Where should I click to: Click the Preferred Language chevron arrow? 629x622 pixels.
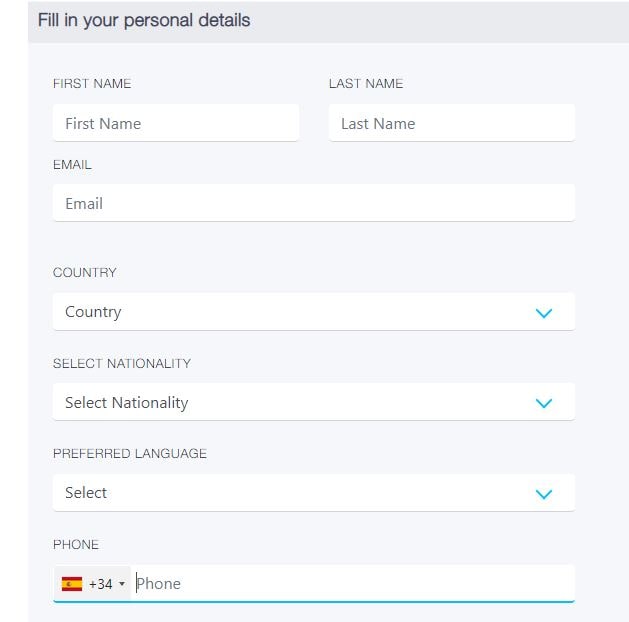coord(544,494)
